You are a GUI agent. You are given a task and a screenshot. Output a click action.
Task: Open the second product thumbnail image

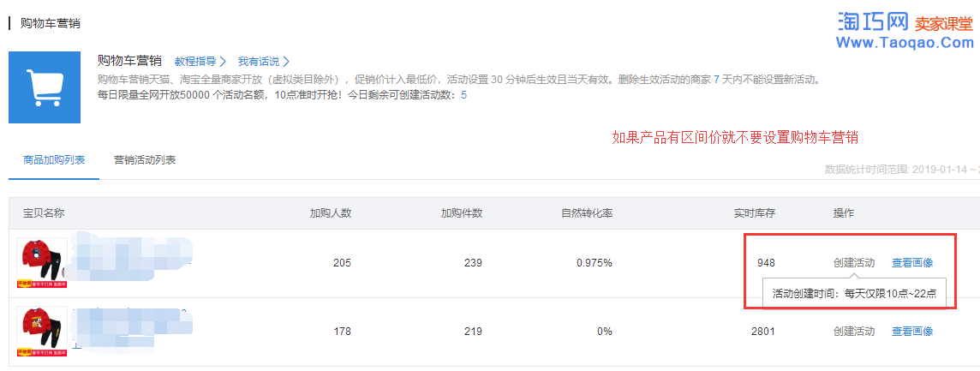tap(41, 332)
